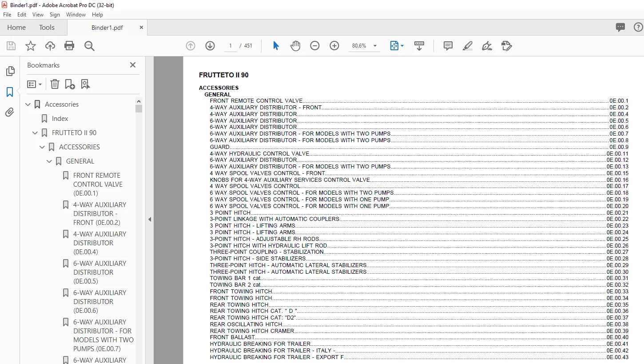Collapse the GENERAL bookmark
This screenshot has width=644, height=364.
coord(50,161)
